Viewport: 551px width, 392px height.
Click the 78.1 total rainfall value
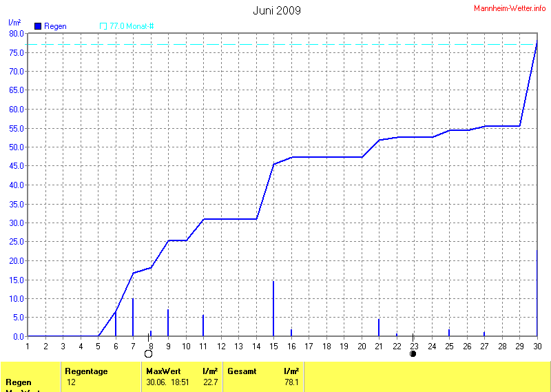pos(291,382)
